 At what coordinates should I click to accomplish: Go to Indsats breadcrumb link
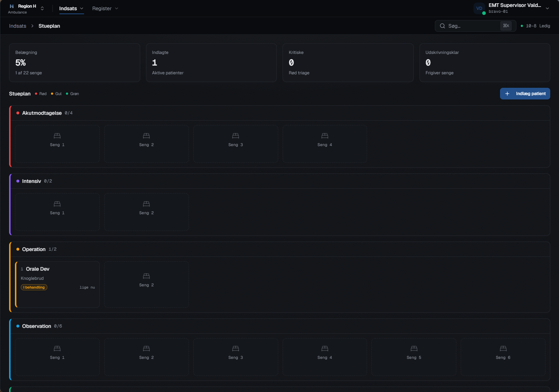pyautogui.click(x=18, y=26)
